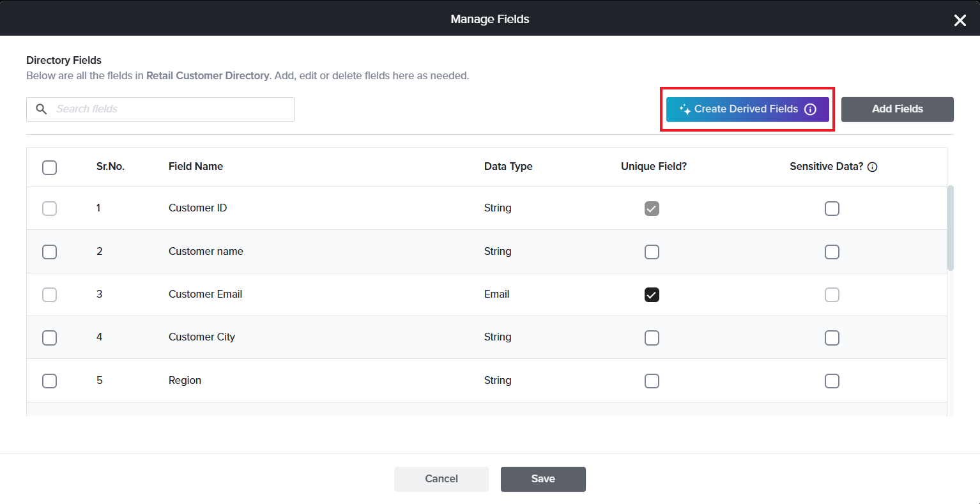Click the Region field name
The image size is (980, 504).
[185, 381]
